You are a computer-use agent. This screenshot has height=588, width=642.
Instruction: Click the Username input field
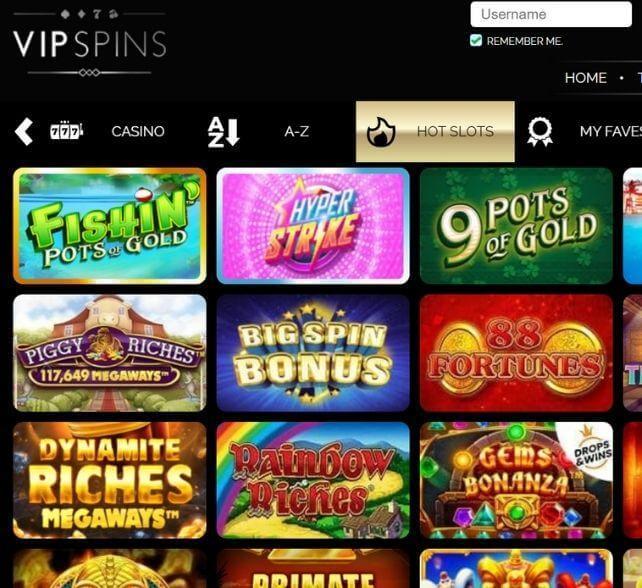coord(551,14)
